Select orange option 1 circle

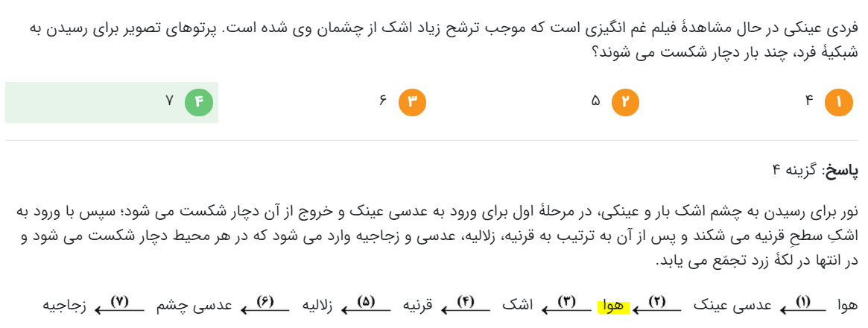coord(839,102)
